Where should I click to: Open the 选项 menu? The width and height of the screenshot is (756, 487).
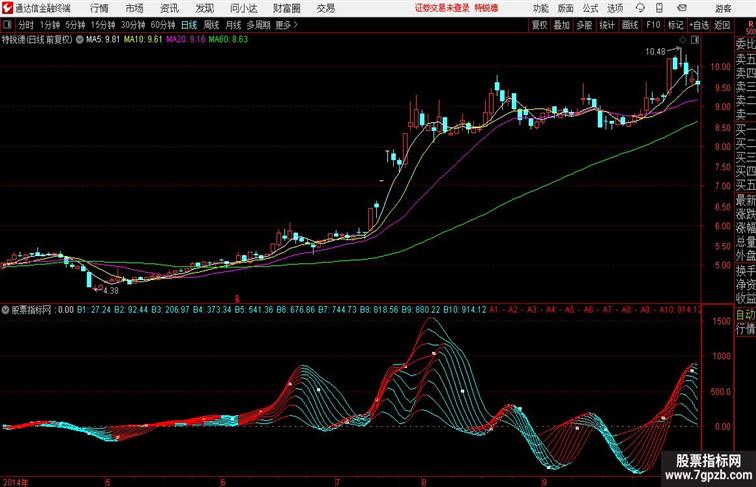tap(615, 8)
